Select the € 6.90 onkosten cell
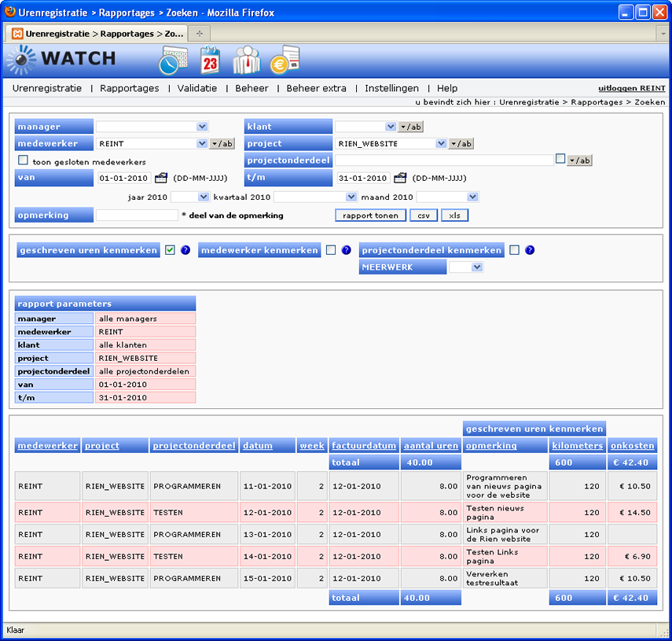 (x=632, y=557)
